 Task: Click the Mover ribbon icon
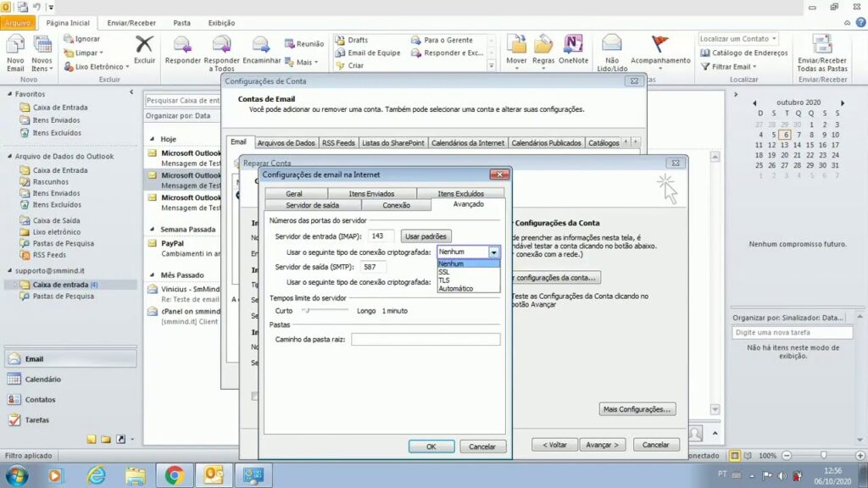[x=516, y=52]
